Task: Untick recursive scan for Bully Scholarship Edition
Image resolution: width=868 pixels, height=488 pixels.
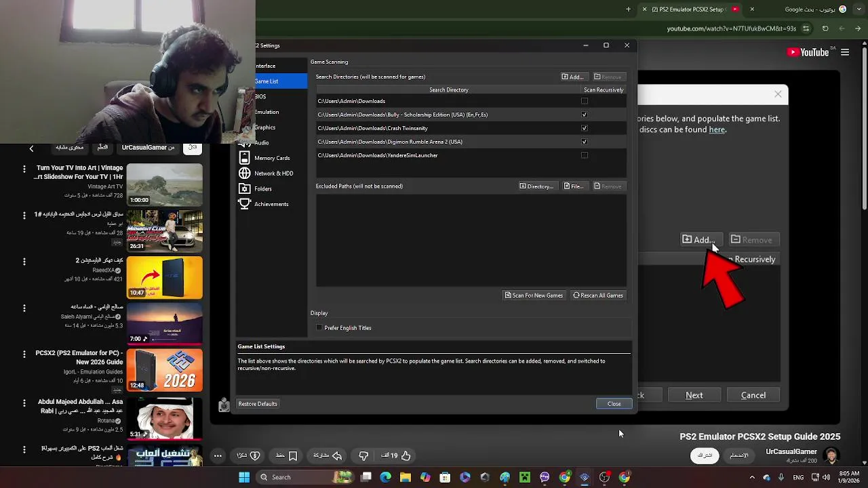Action: coord(584,115)
